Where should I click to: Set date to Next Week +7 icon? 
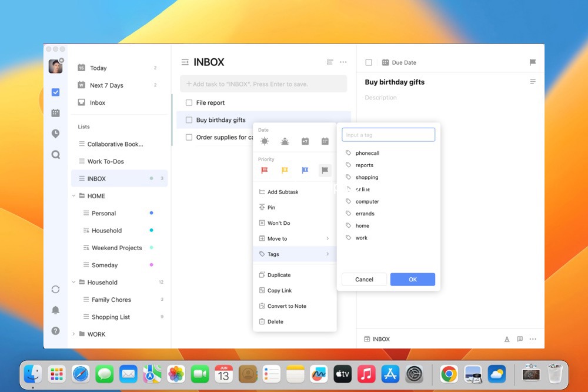coord(305,141)
